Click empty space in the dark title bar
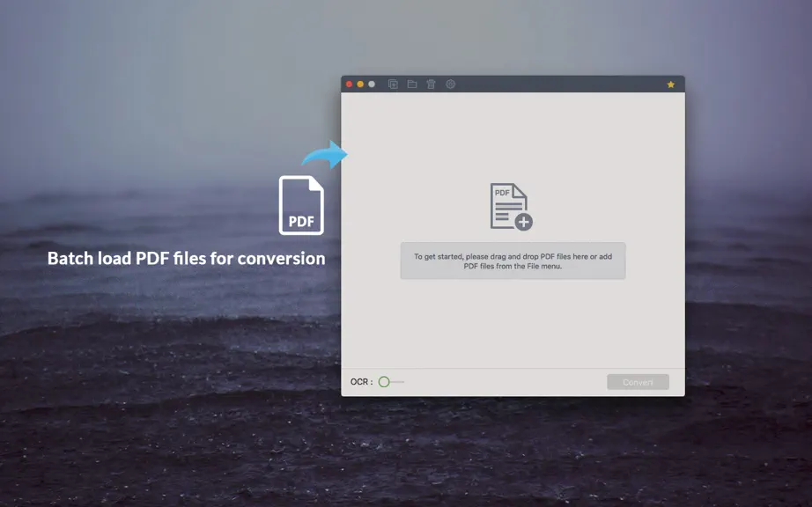 [559, 84]
